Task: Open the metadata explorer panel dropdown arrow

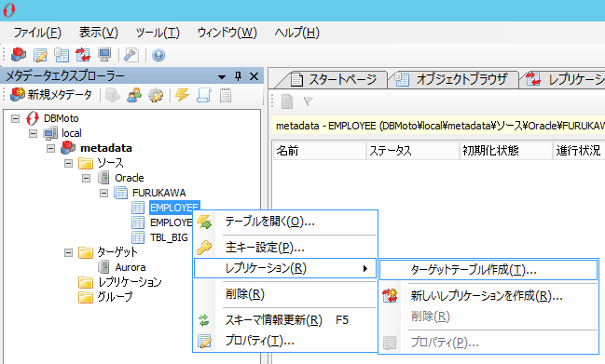Action: (x=222, y=77)
